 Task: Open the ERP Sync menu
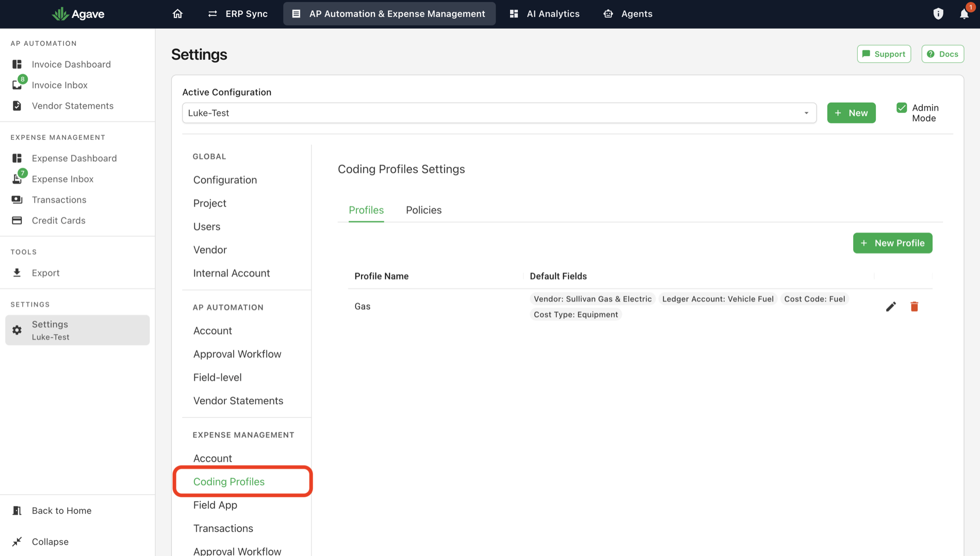coord(238,14)
